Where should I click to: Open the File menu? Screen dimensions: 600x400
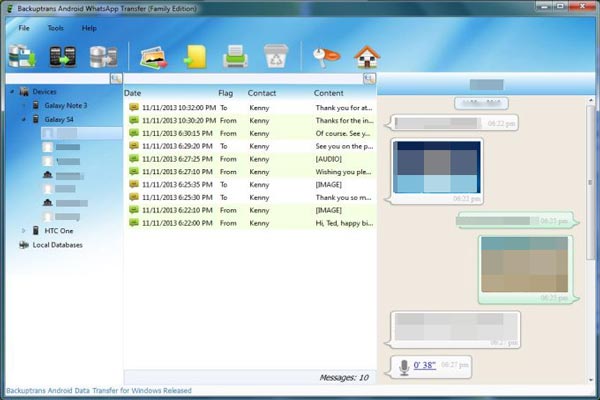click(x=24, y=28)
